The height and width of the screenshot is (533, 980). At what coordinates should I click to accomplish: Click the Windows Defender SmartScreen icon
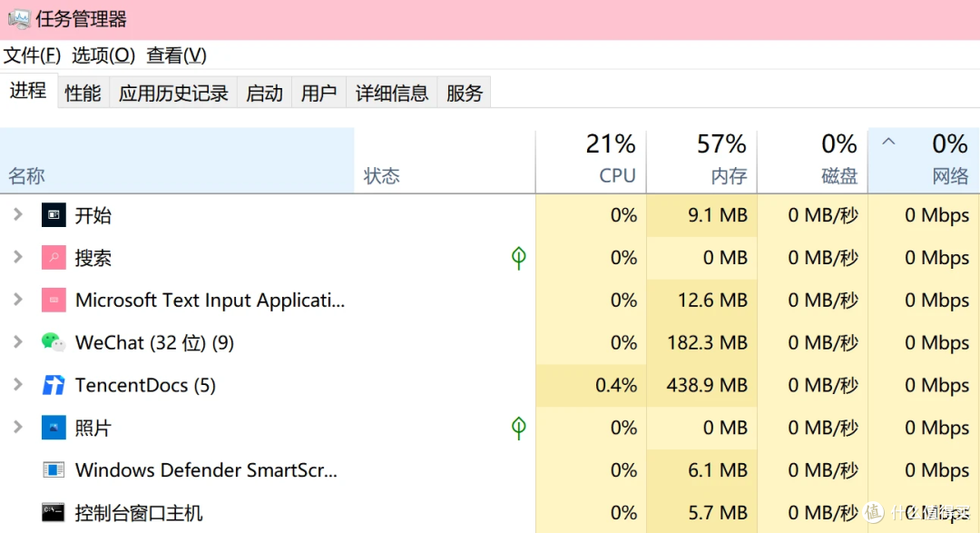pos(53,469)
